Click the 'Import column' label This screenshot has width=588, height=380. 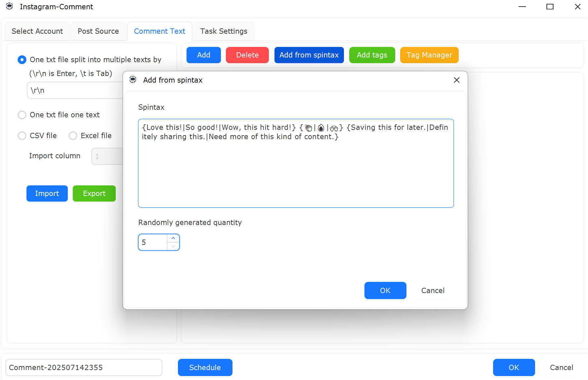pyautogui.click(x=55, y=156)
